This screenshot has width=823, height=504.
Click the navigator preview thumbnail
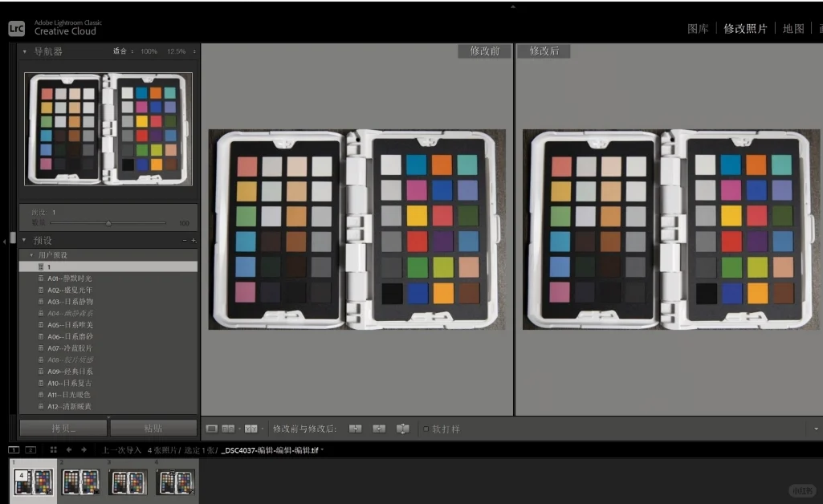(x=108, y=129)
